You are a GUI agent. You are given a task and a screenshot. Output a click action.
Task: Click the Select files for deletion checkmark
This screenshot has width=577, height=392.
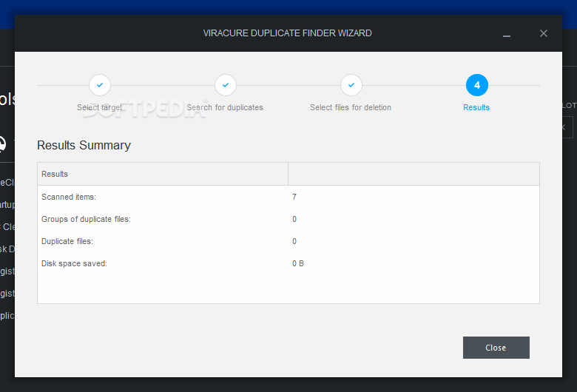click(x=351, y=85)
